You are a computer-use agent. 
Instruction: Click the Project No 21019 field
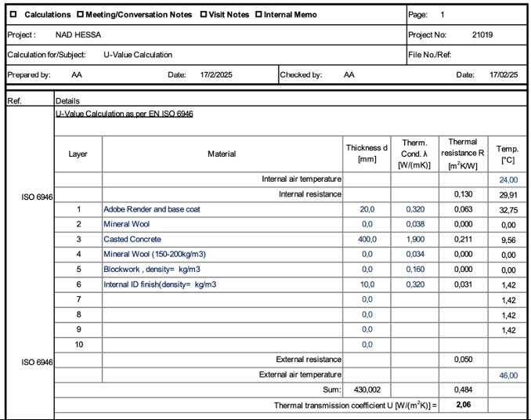pos(482,35)
